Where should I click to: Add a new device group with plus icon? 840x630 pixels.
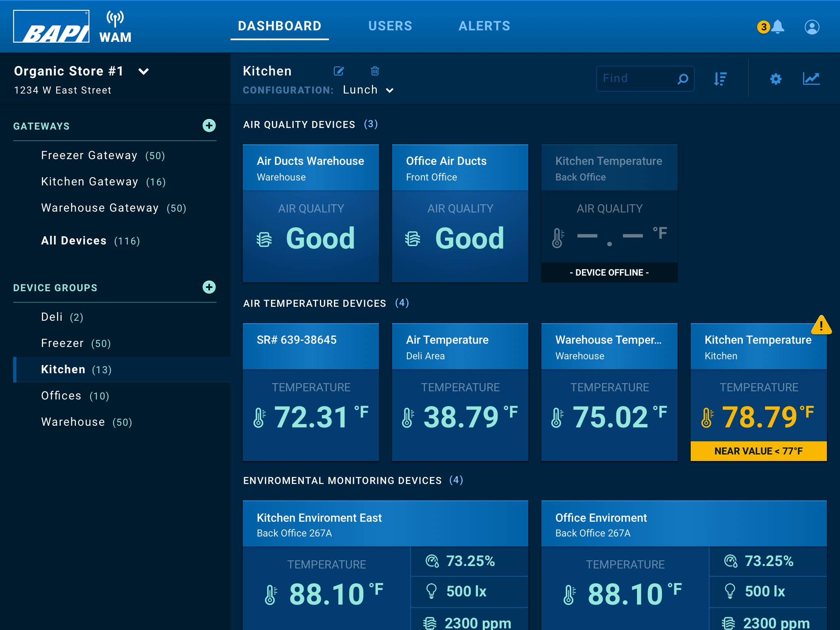click(x=209, y=287)
